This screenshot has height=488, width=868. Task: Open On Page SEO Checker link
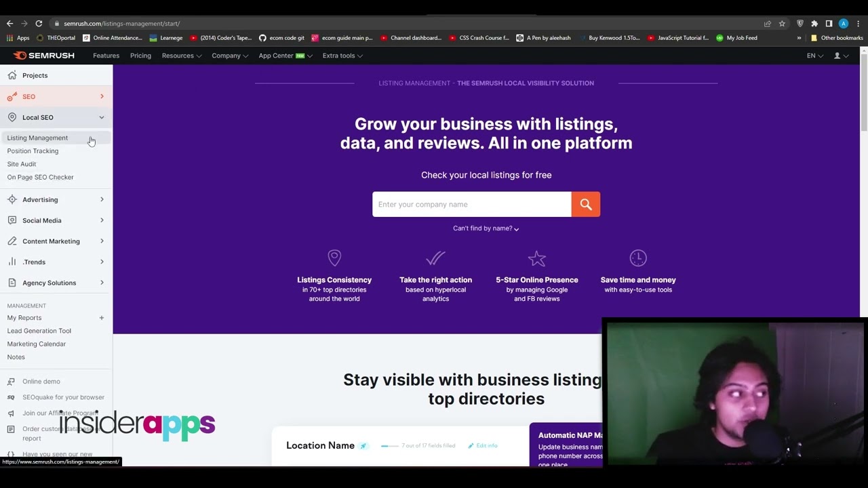tap(40, 177)
